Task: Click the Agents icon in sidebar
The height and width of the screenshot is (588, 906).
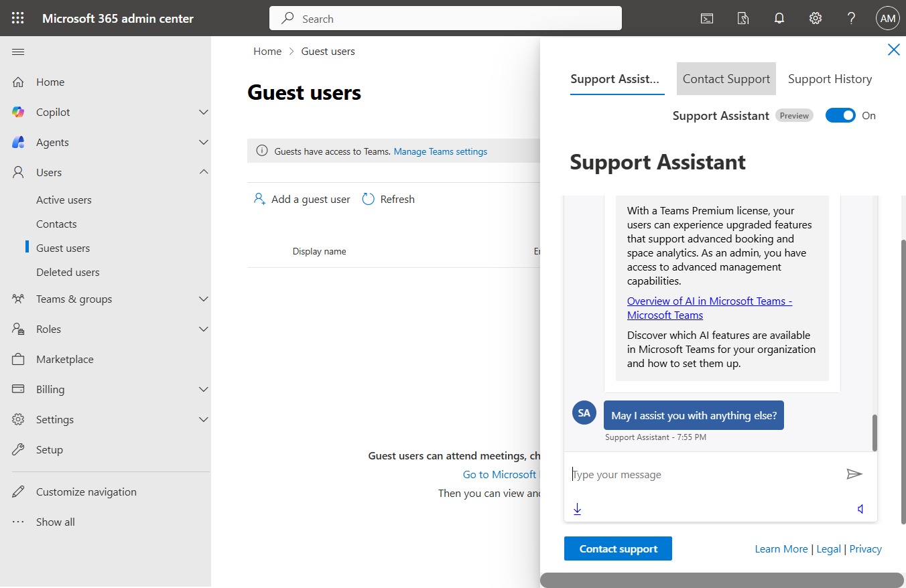Action: pos(18,142)
